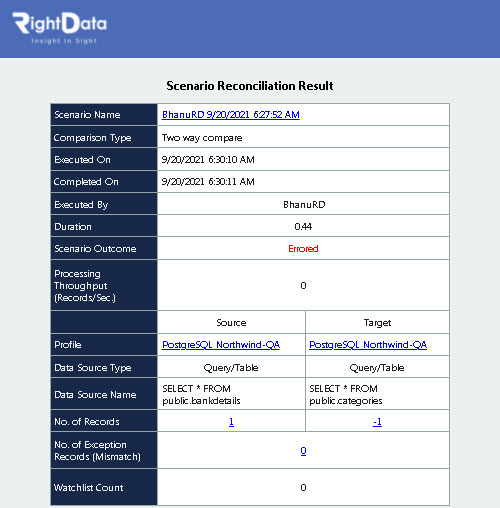Click the source query public.bankdetails cell

click(x=231, y=394)
